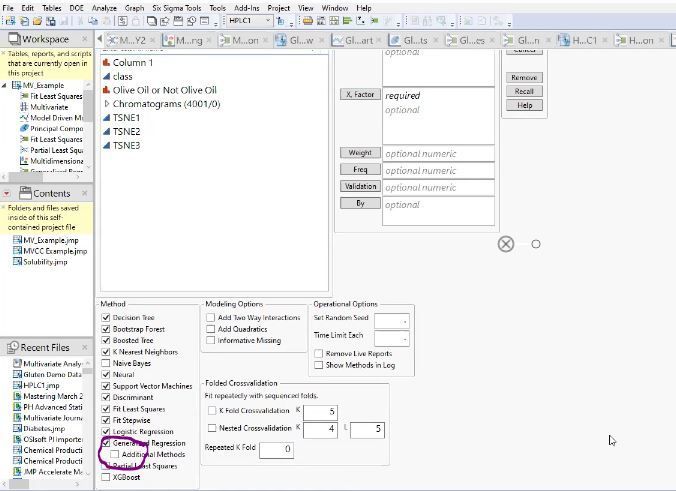Image resolution: width=676 pixels, height=491 pixels.
Task: Click the Nested Crossvalidation L value field
Action: pyautogui.click(x=367, y=429)
